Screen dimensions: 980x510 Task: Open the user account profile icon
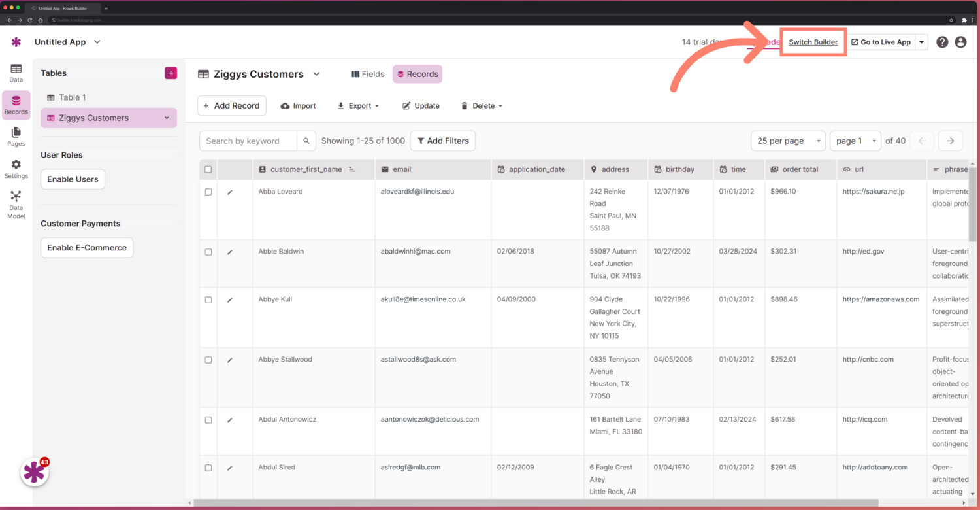point(960,42)
